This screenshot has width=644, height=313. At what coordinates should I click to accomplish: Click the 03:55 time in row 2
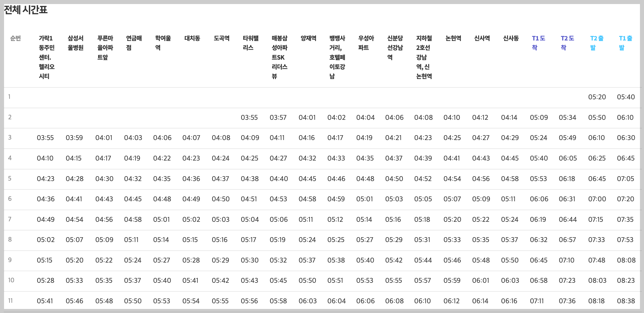(x=249, y=117)
